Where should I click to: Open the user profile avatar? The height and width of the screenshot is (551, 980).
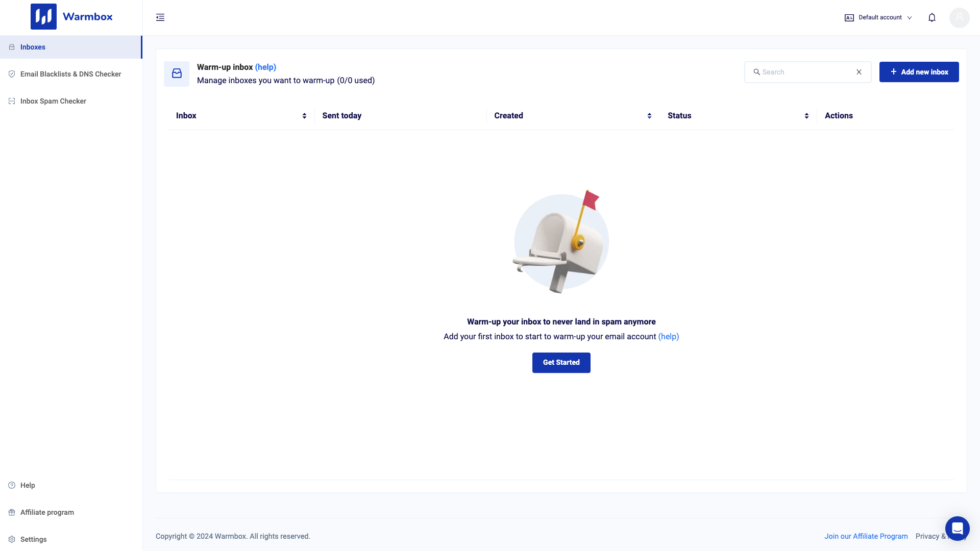(959, 17)
